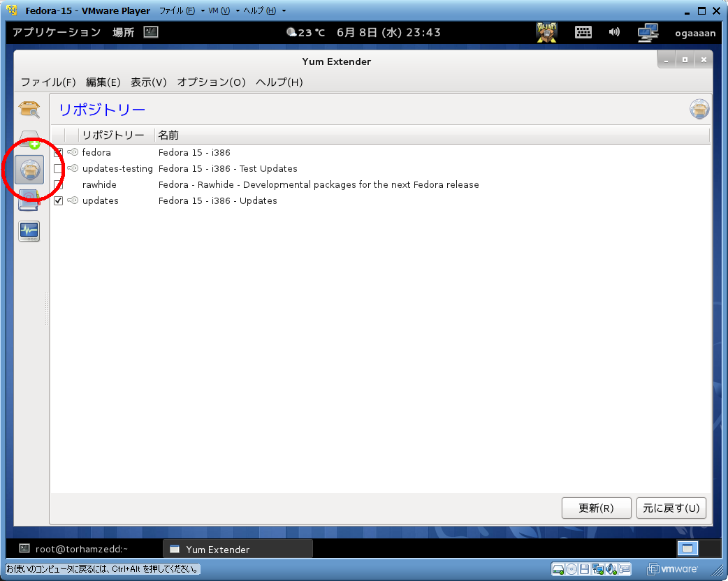Enable the updates-testing repository checkbox
Screen dimensions: 728x581
58,168
